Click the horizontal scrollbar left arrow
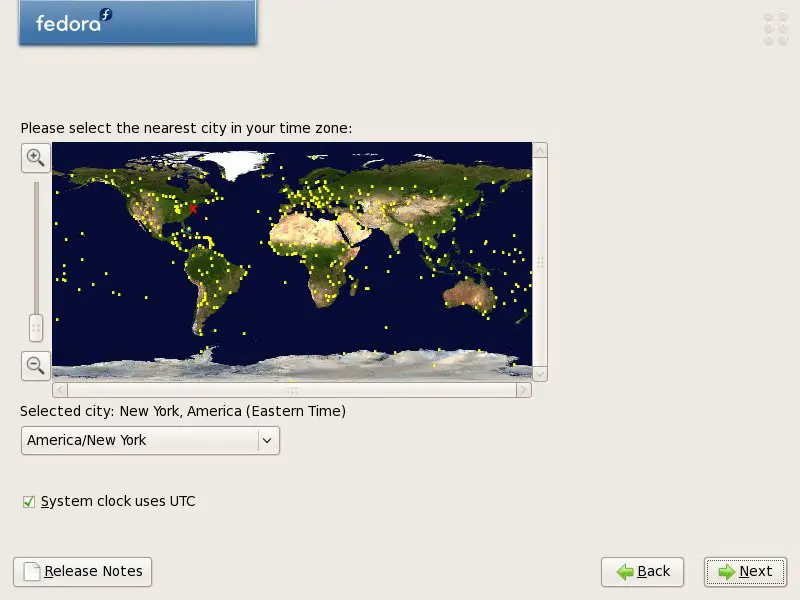 pos(60,390)
